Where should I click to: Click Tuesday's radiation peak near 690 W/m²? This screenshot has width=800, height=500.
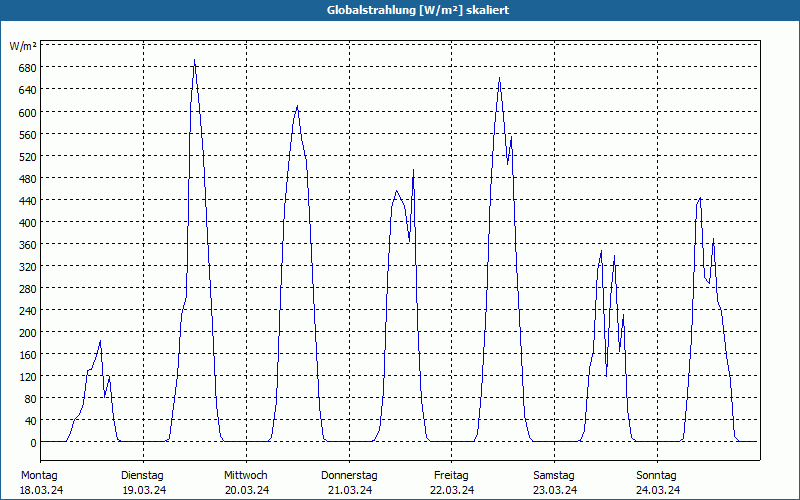point(194,60)
